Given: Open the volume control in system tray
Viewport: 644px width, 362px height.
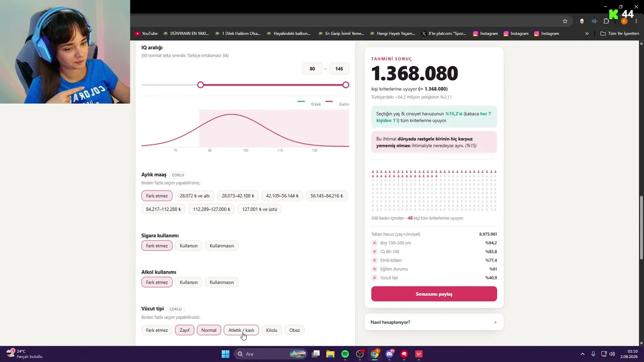Looking at the screenshot, I should [x=612, y=354].
